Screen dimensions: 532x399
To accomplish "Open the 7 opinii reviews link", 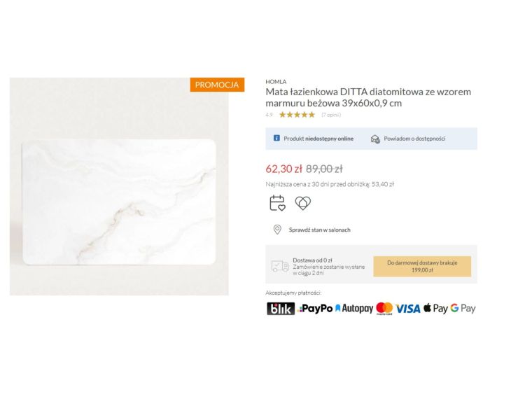I will [331, 115].
